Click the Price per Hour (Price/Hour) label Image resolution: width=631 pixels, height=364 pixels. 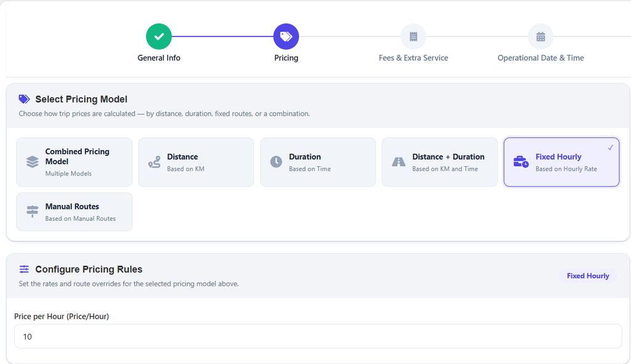(x=62, y=317)
